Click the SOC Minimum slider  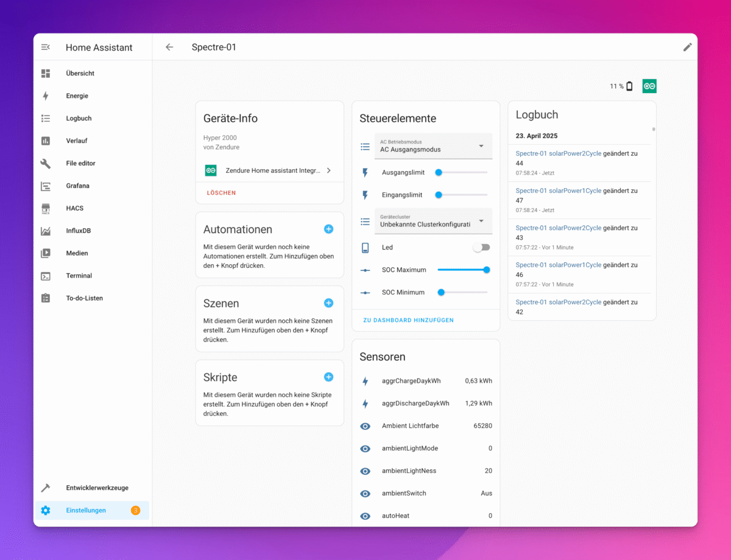pos(462,293)
